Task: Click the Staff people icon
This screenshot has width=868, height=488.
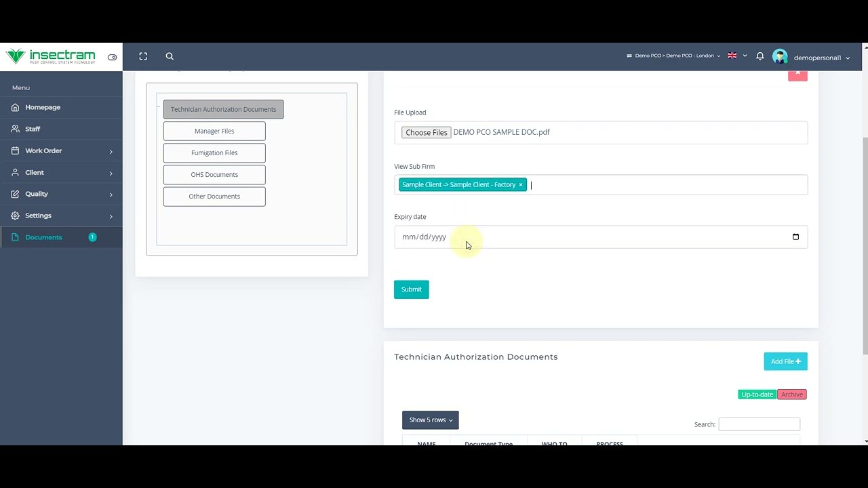Action: [15, 129]
